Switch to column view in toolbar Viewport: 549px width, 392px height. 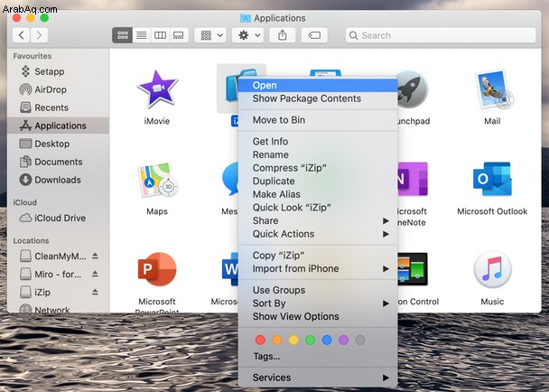click(160, 35)
